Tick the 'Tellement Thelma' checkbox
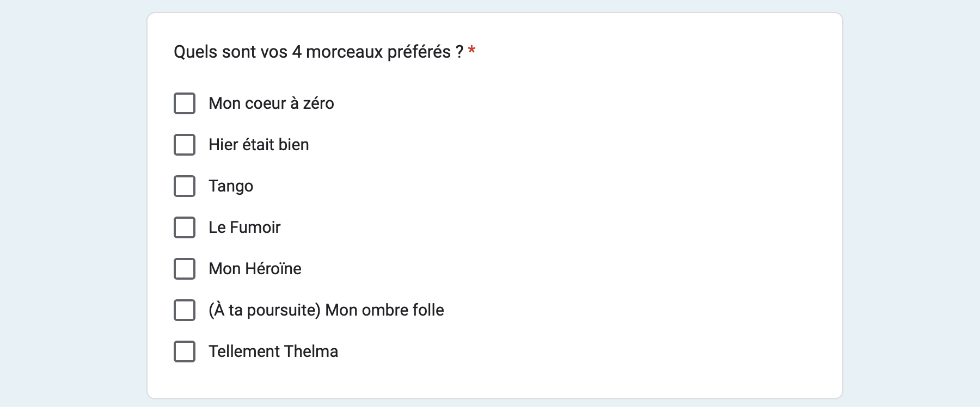 point(185,351)
